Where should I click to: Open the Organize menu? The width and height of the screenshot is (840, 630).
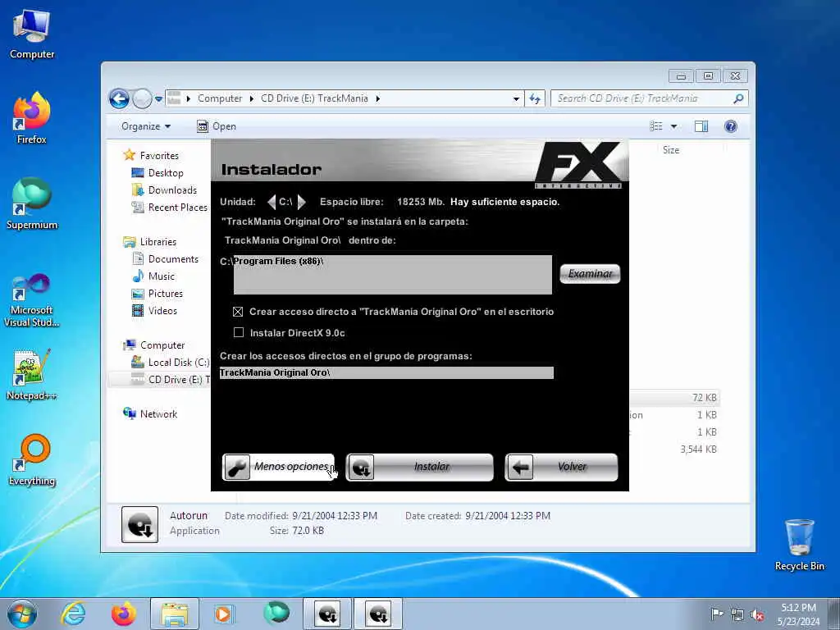[146, 126]
